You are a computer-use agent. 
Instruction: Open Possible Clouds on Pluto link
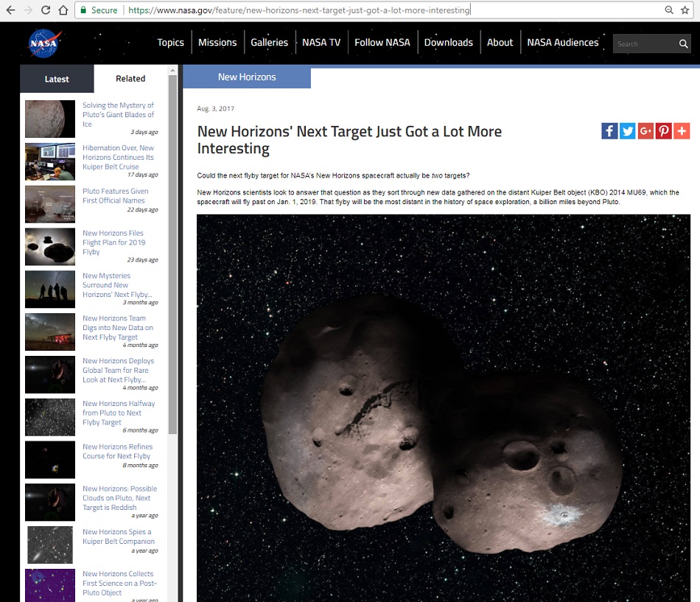[x=119, y=498]
